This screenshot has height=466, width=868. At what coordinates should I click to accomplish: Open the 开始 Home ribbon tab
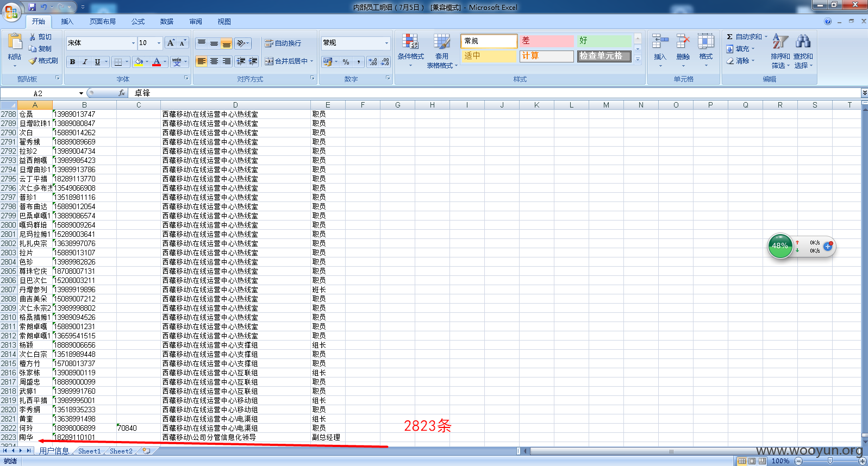coord(38,22)
